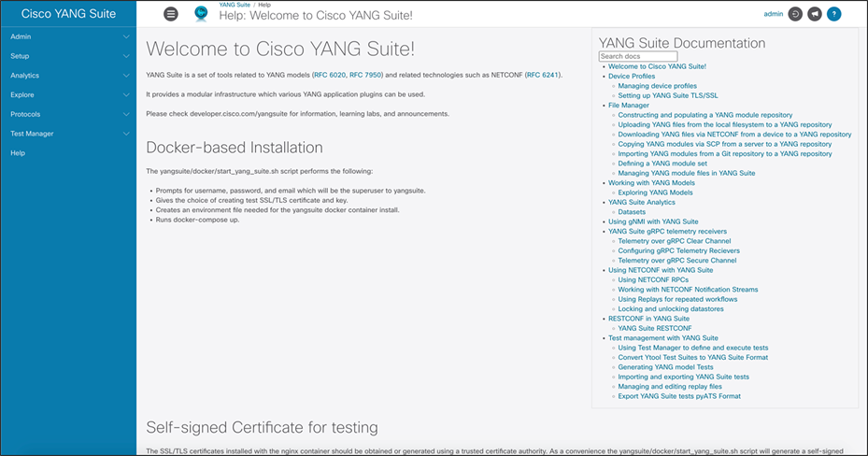This screenshot has height=456, width=868.
Task: Expand the Admin sidebar chevron
Action: point(126,36)
